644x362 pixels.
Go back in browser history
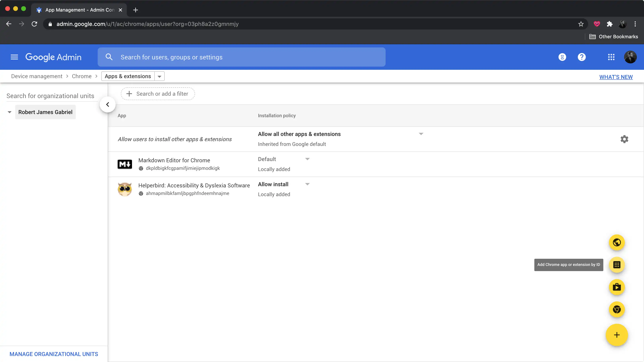pos(9,24)
